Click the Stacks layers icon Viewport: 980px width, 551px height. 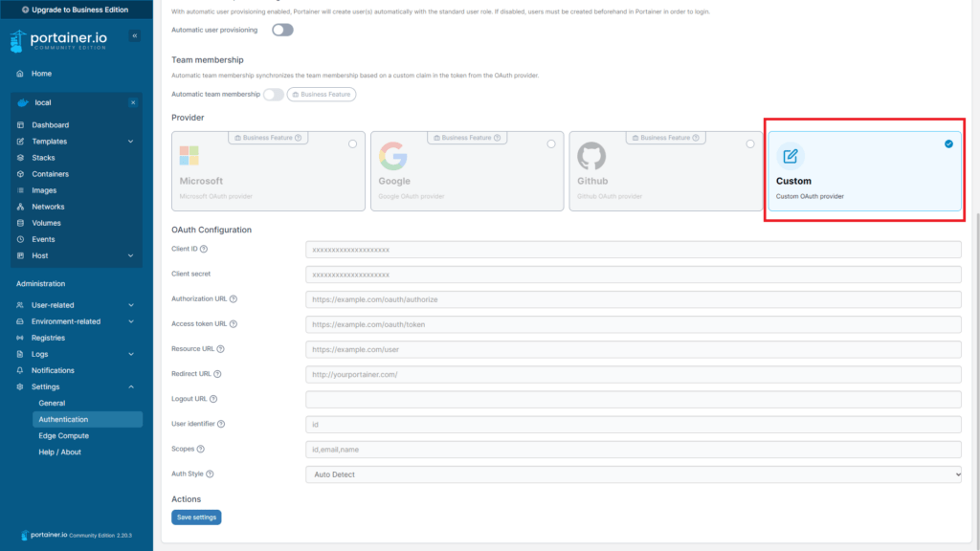pos(21,158)
